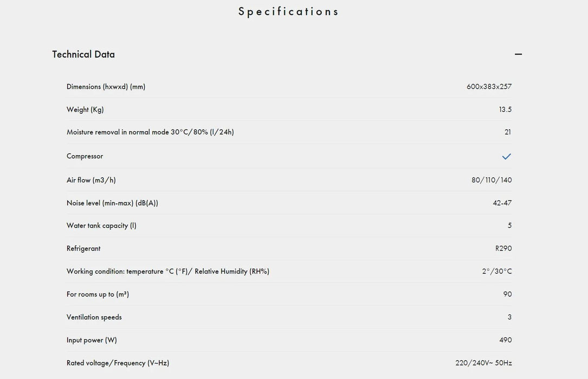Select the For rooms up to (m³) label

[98, 295]
